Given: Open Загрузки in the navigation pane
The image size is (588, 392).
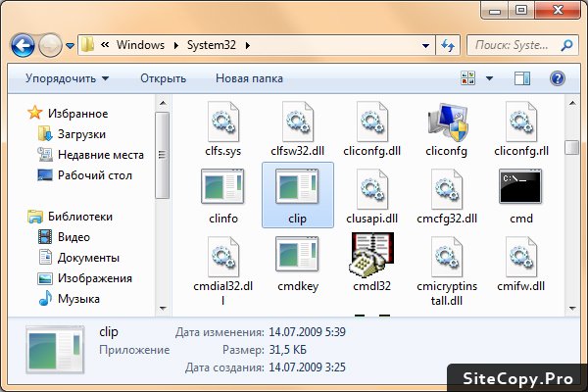Looking at the screenshot, I should (80, 133).
